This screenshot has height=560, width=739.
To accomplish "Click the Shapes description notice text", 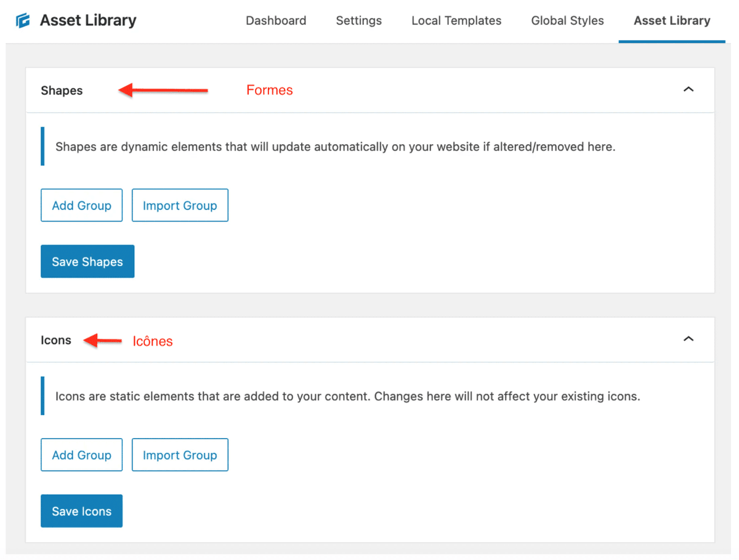I will [x=336, y=147].
